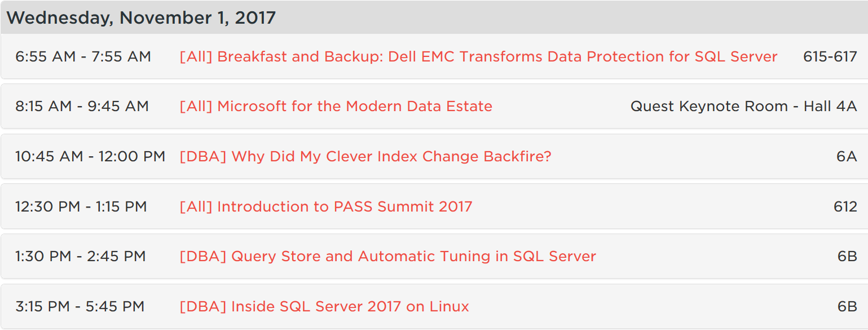Click the 10:45 AM - 12:00 PM time

90,156
